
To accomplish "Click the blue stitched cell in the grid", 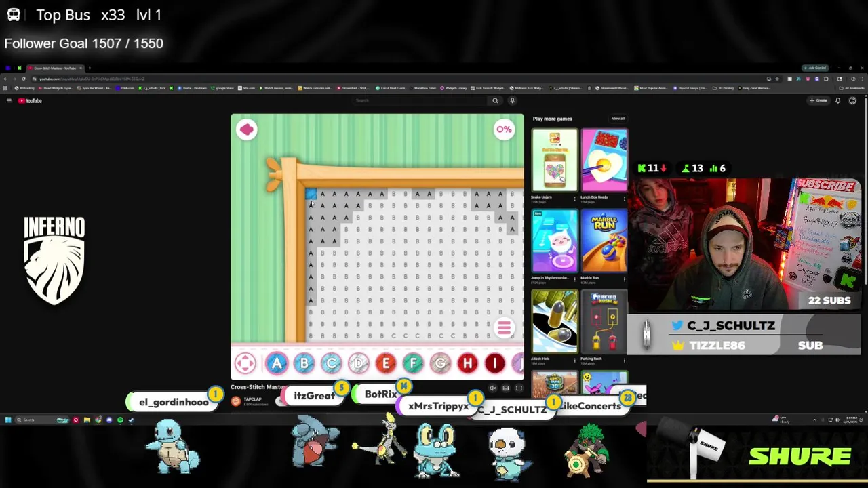I will click(311, 195).
